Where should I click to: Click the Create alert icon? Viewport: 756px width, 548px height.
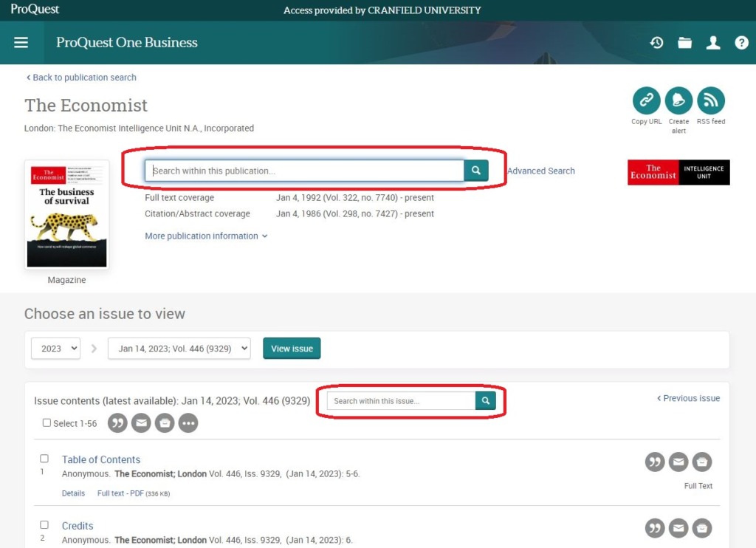coord(678,100)
